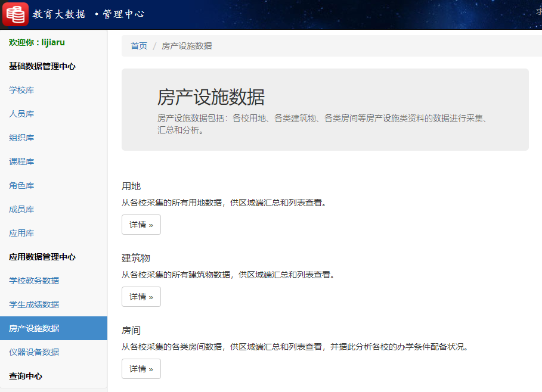
Task: Navigate to 组织库
Action: (21, 138)
